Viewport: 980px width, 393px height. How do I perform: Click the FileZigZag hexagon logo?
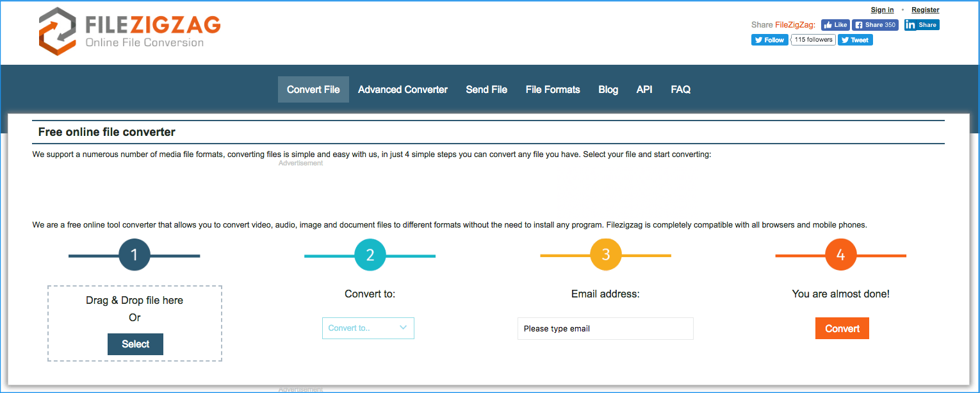point(58,31)
